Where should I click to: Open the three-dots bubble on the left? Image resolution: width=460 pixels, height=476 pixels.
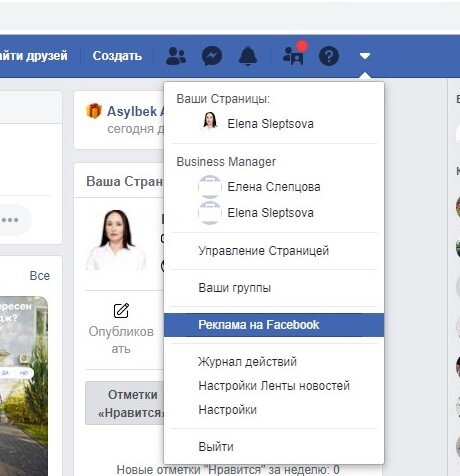[x=10, y=220]
